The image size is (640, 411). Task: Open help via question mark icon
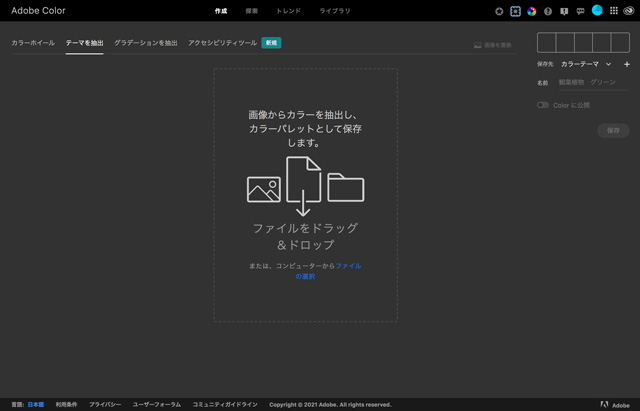pyautogui.click(x=548, y=11)
